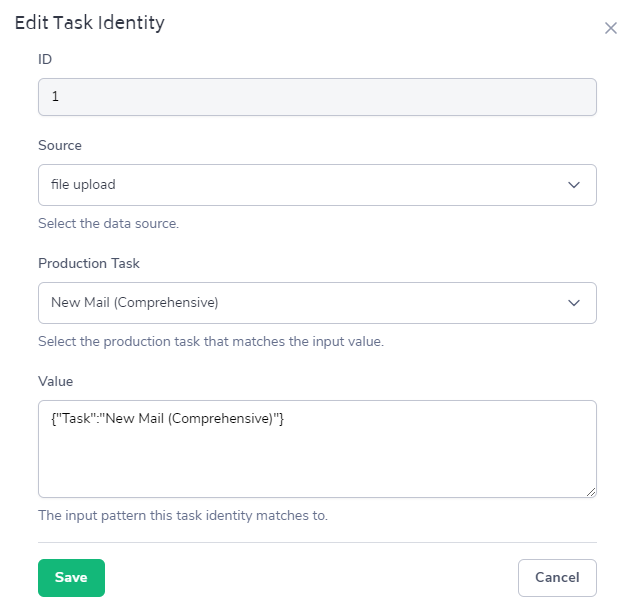
Task: Click the Source dropdown chevron arrow
Action: tap(574, 185)
